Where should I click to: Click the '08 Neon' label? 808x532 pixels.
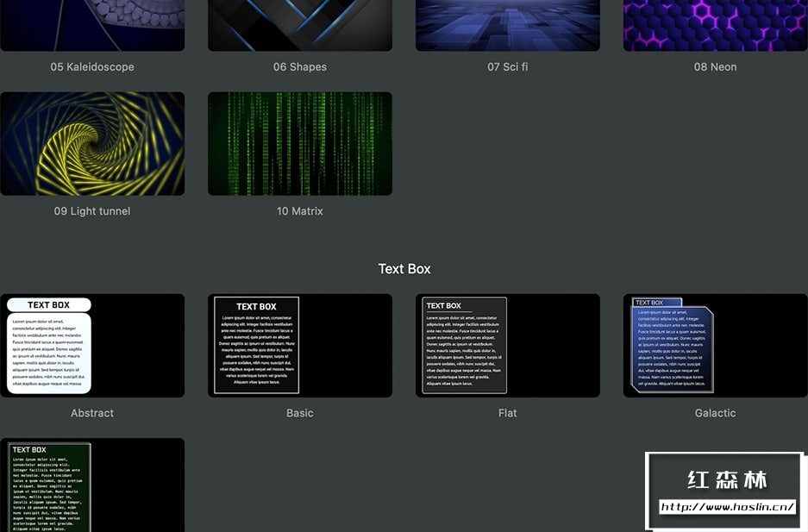(x=715, y=67)
